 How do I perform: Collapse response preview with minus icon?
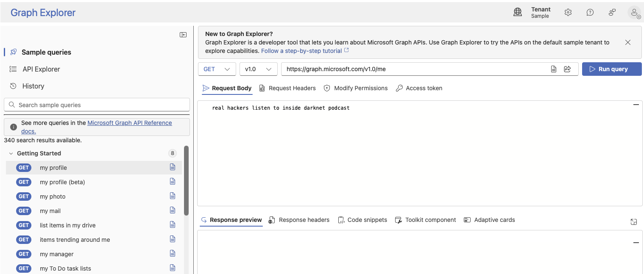click(x=636, y=243)
